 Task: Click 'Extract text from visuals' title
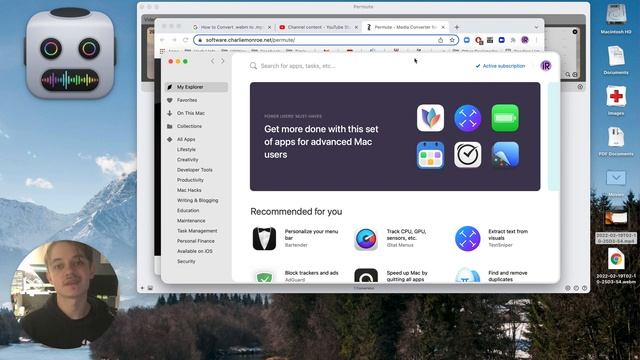(508, 234)
